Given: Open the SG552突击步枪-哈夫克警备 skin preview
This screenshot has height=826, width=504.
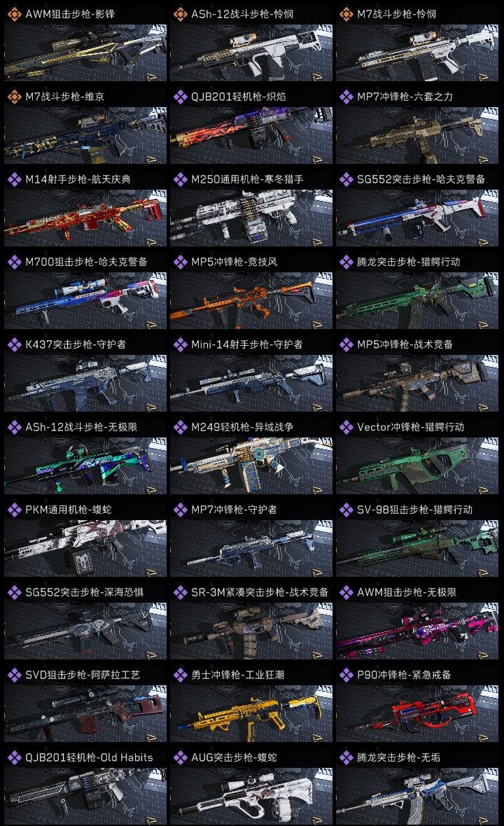Looking at the screenshot, I should (x=417, y=218).
